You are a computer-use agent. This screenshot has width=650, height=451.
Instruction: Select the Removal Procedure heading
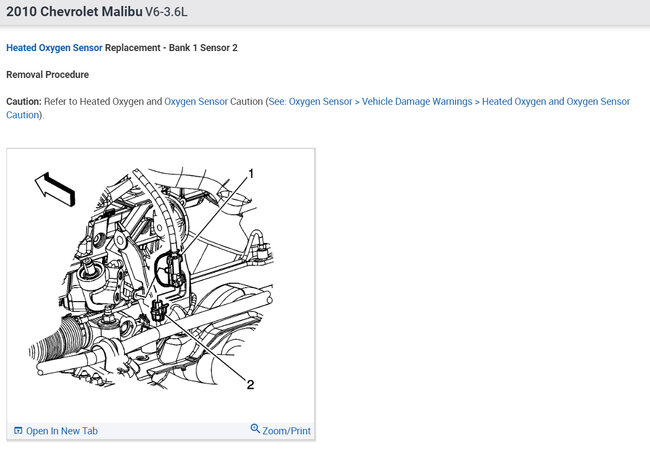(48, 75)
